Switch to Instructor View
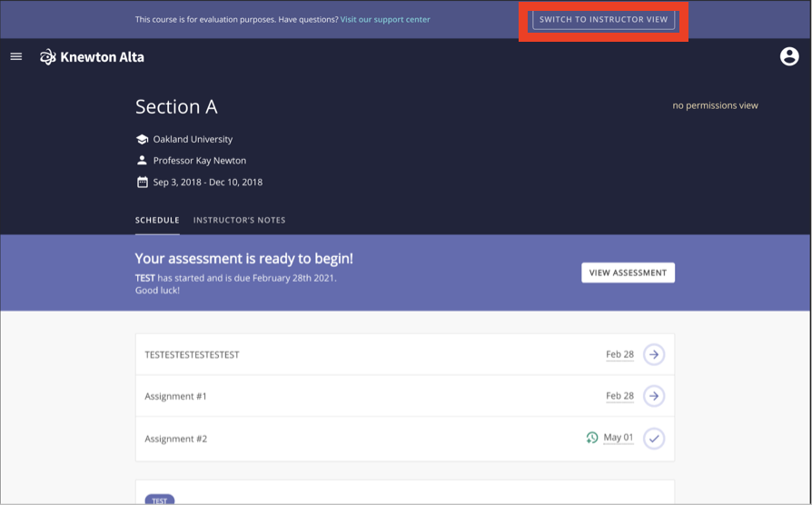812x505 pixels. click(x=603, y=19)
